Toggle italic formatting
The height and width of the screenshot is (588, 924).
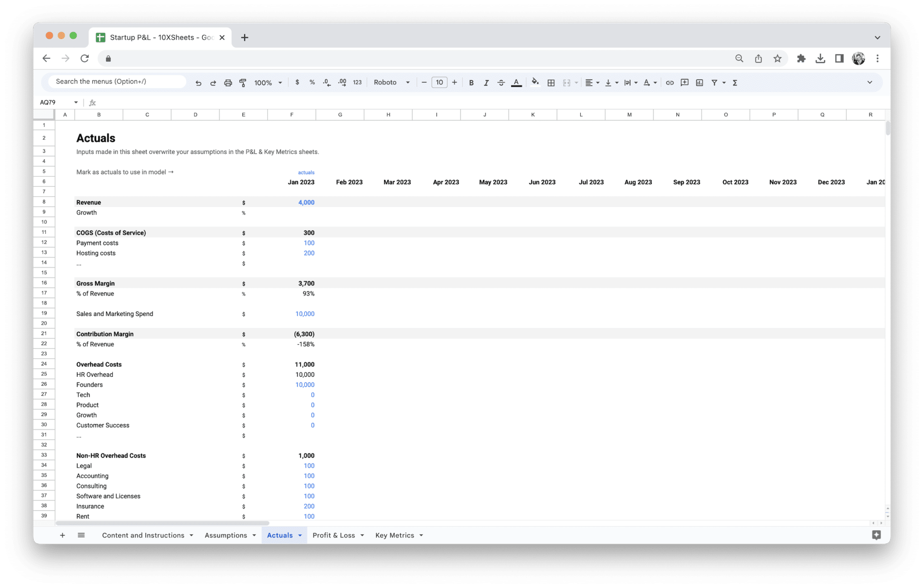[x=486, y=82]
